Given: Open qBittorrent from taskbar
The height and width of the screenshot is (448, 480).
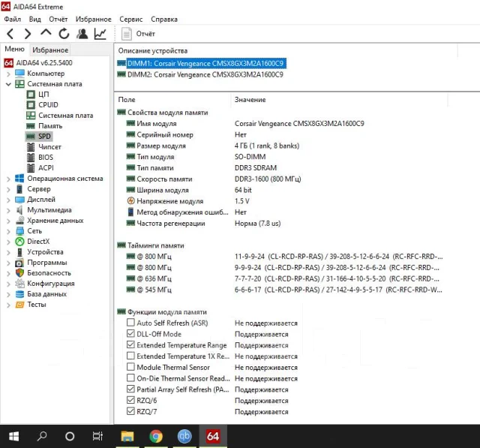Looking at the screenshot, I should point(184,436).
